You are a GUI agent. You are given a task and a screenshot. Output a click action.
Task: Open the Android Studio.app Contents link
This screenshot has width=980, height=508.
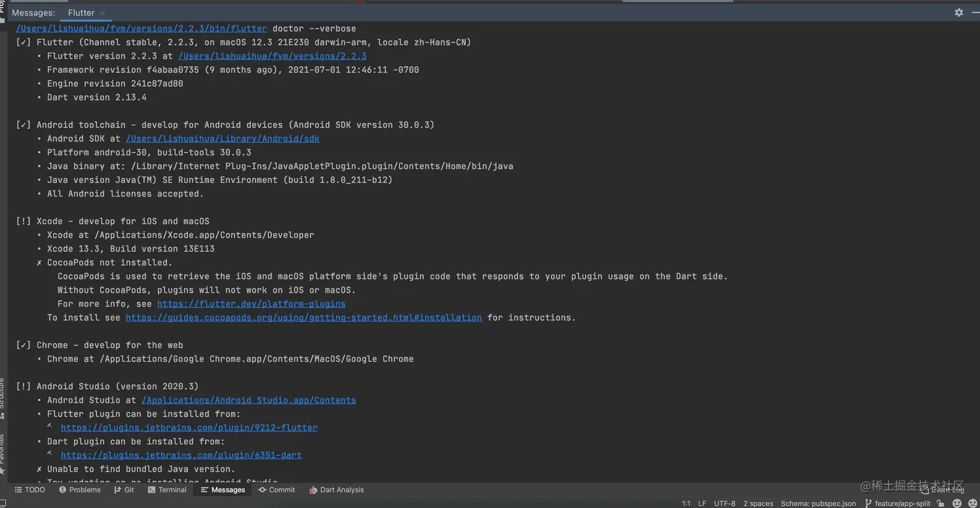[x=249, y=400]
